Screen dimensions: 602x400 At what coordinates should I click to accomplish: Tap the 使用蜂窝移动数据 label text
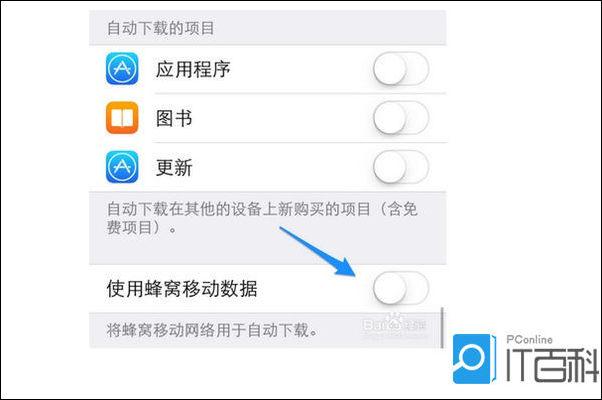[x=182, y=289]
